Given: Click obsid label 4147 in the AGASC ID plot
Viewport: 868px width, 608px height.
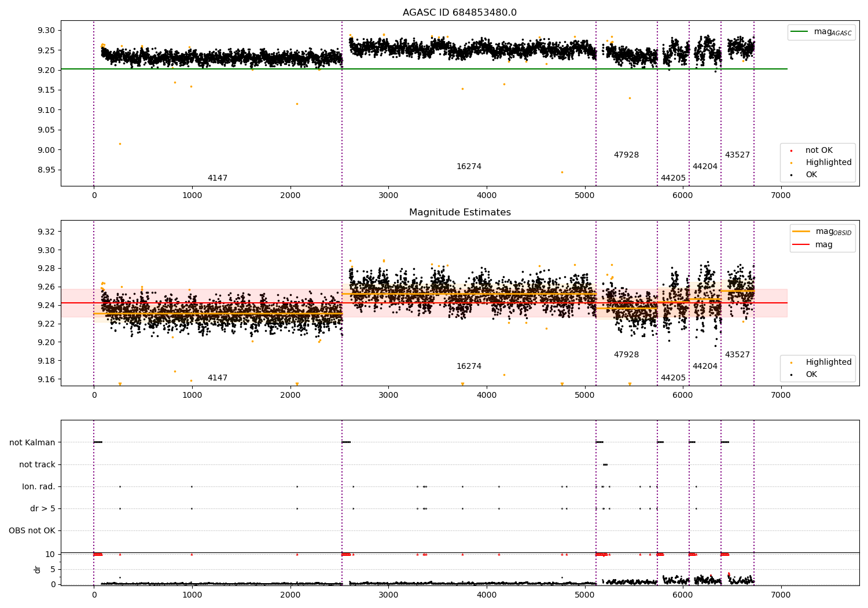Looking at the screenshot, I should point(218,178).
